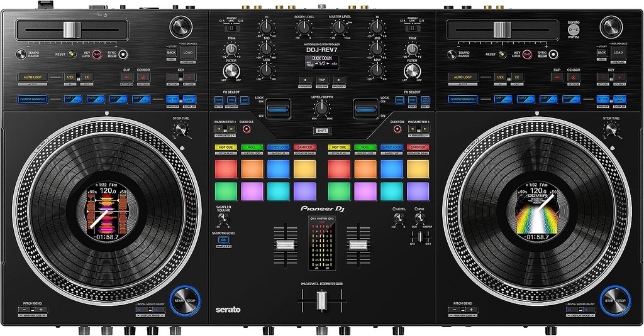Click the left deck browse rotary knob
This screenshot has height=336, width=644.
[180, 27]
